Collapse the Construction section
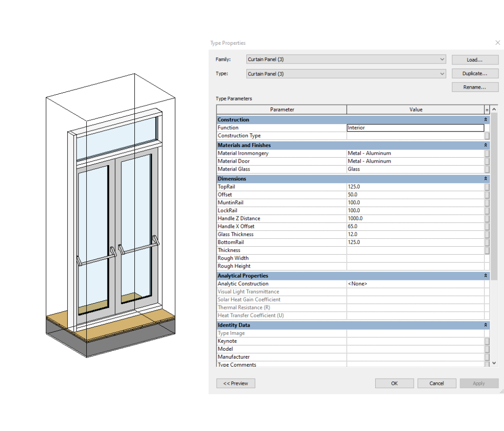The width and height of the screenshot is (504, 431). pos(485,120)
